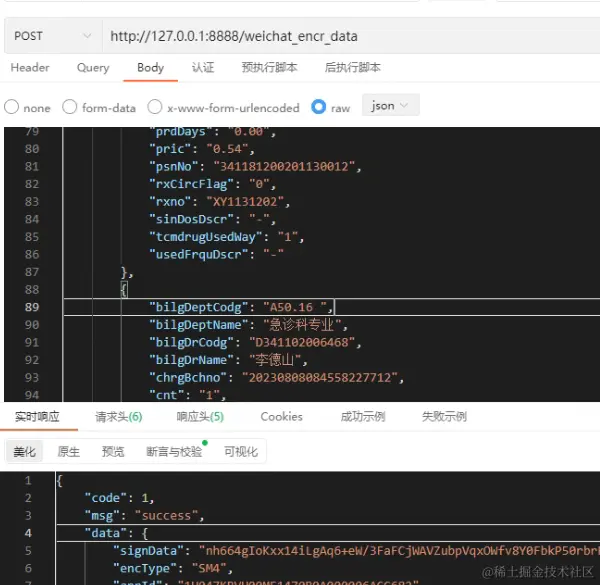Open the 后执行脚本 tab
The height and width of the screenshot is (585, 600).
point(352,68)
